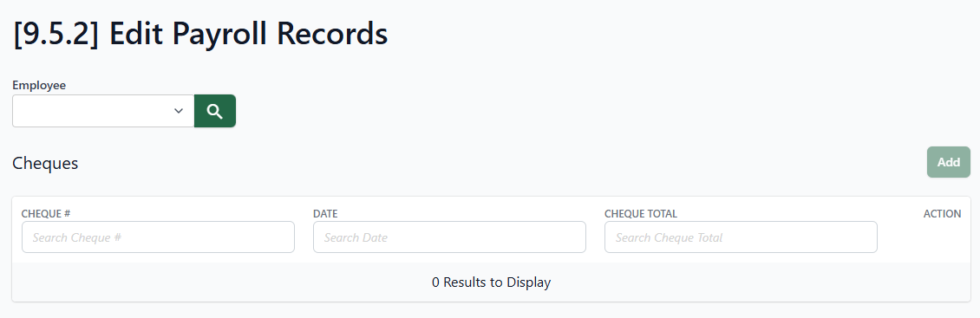This screenshot has width=980, height=318.
Task: Run employee lookup with green search button
Action: point(215,111)
